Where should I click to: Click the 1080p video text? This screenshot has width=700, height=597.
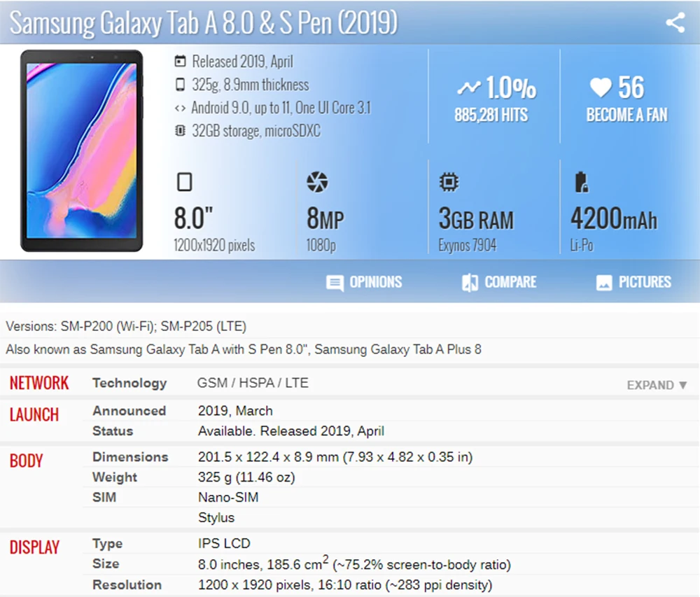point(321,246)
